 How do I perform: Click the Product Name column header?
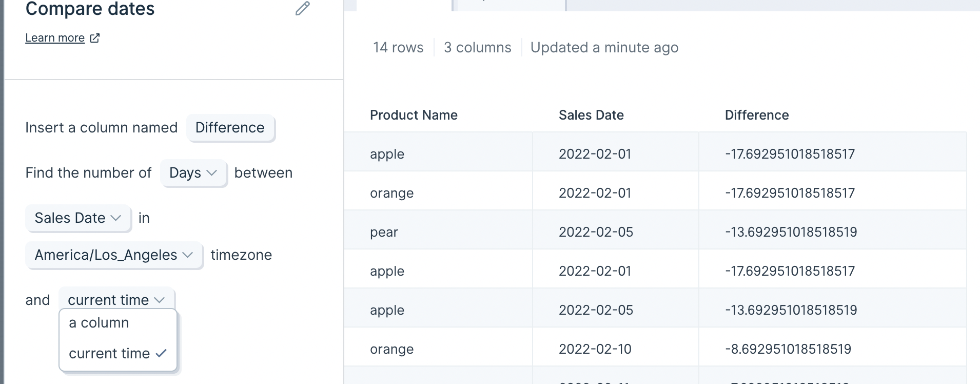414,115
